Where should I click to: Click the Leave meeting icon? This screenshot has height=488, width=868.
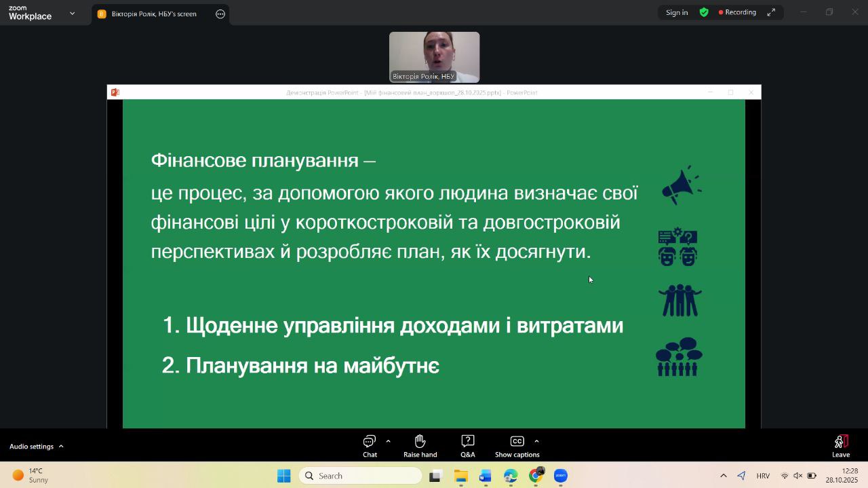[841, 446]
